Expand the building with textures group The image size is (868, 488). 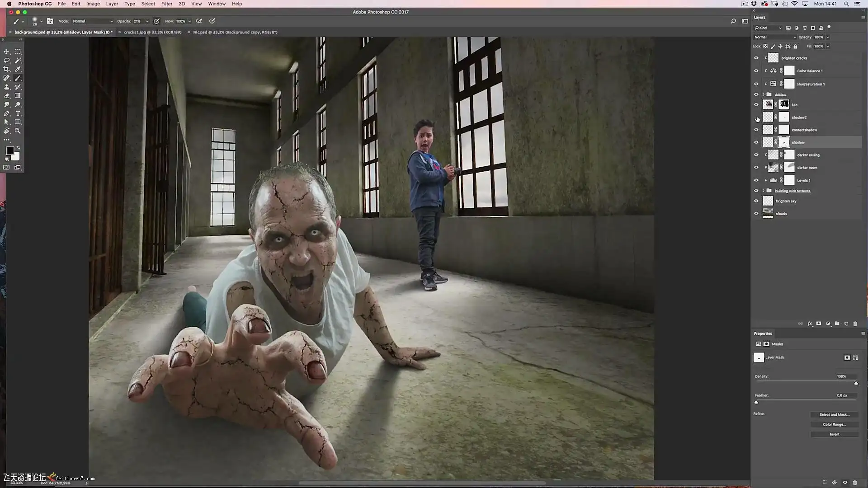[x=764, y=191]
